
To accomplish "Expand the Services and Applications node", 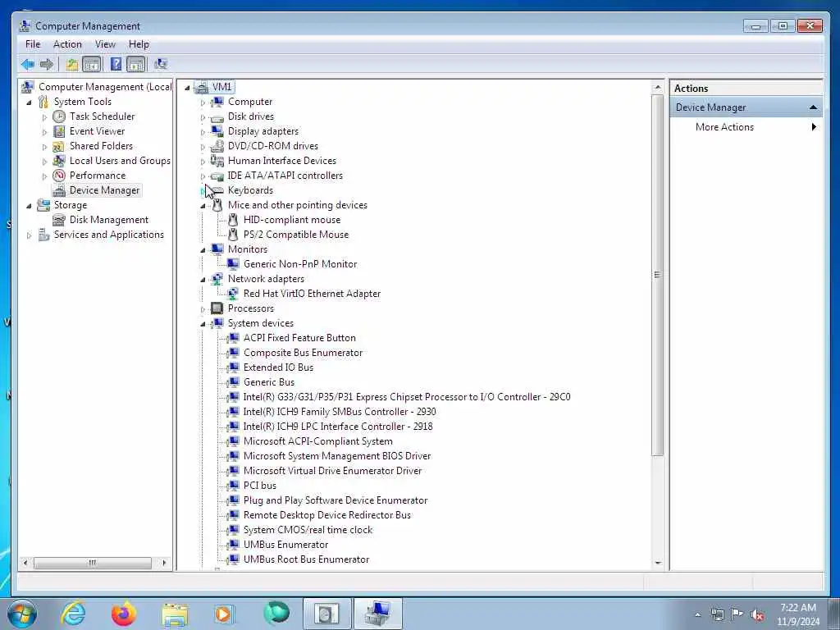I will (29, 235).
